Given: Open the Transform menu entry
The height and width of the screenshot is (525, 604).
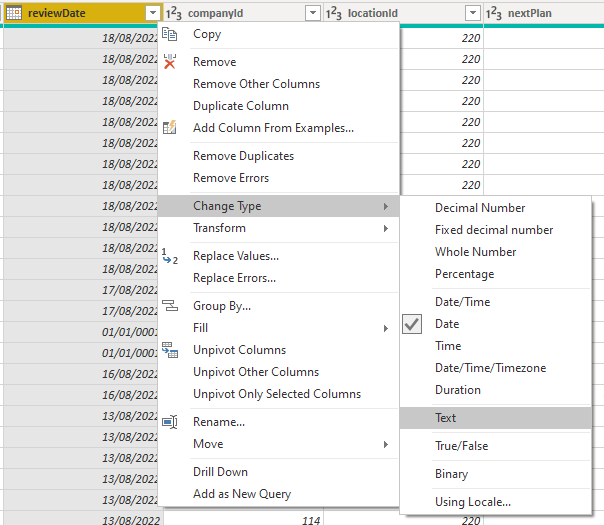Looking at the screenshot, I should (x=278, y=228).
